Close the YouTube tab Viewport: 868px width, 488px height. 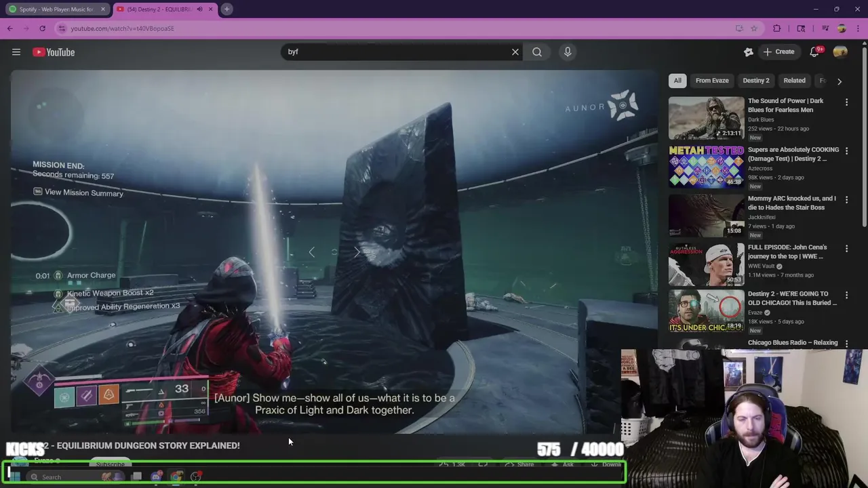click(210, 9)
